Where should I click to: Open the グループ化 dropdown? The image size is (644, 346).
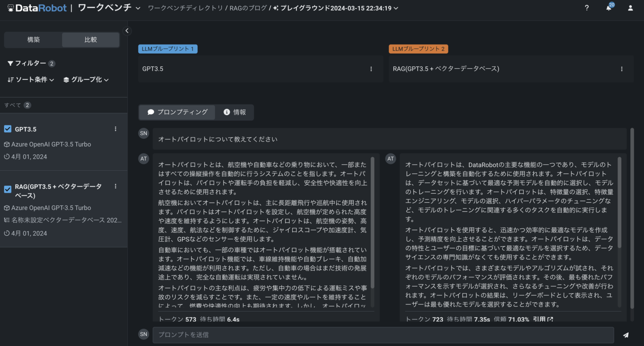pos(86,79)
